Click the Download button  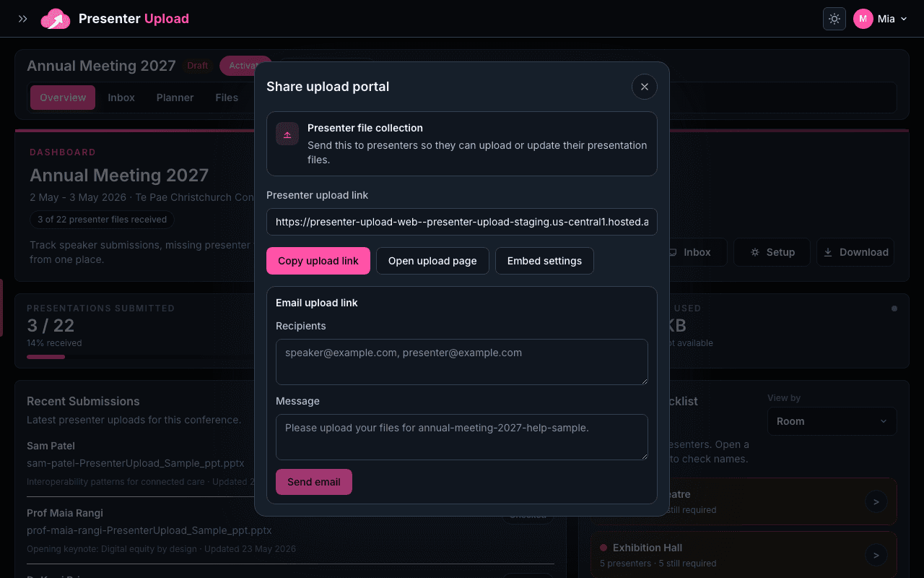[855, 252]
